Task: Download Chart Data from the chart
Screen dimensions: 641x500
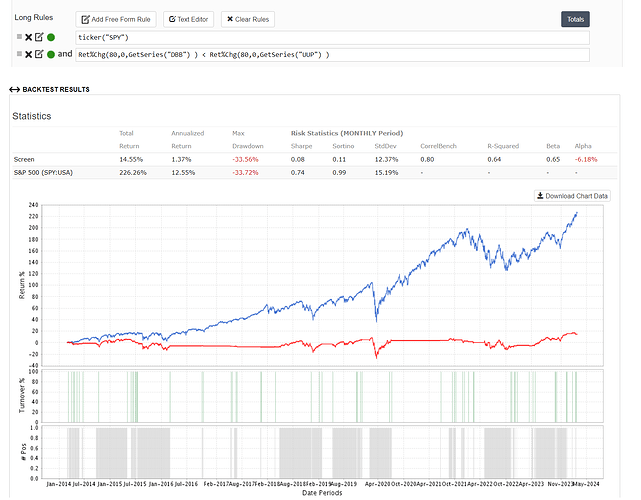Action: coord(572,195)
